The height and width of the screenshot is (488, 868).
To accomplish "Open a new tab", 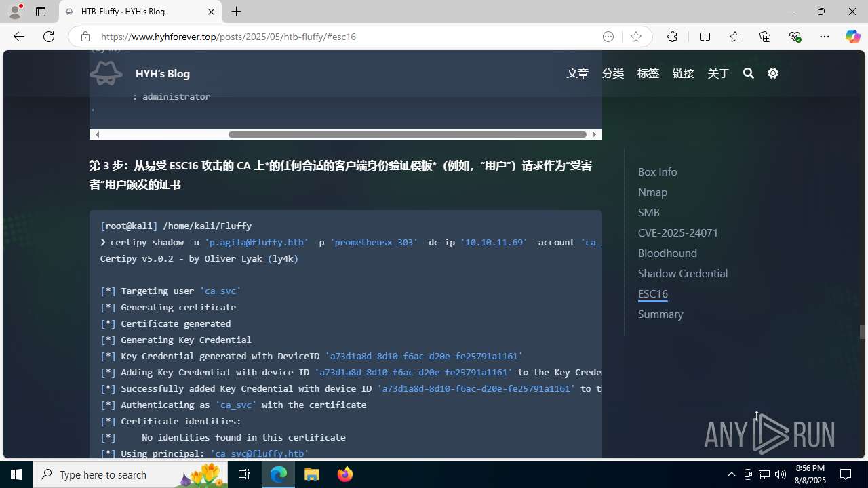I will coord(236,12).
